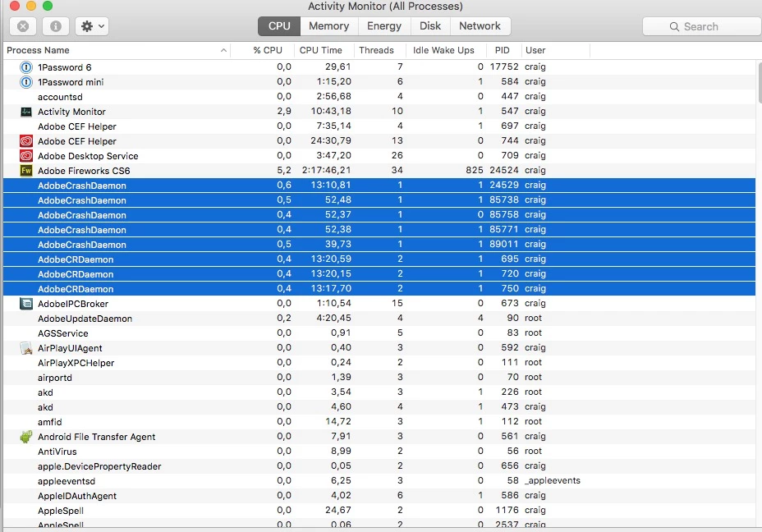Click the AirPlayUIAgent icon
Viewport: 762px width, 532px height.
(26, 348)
